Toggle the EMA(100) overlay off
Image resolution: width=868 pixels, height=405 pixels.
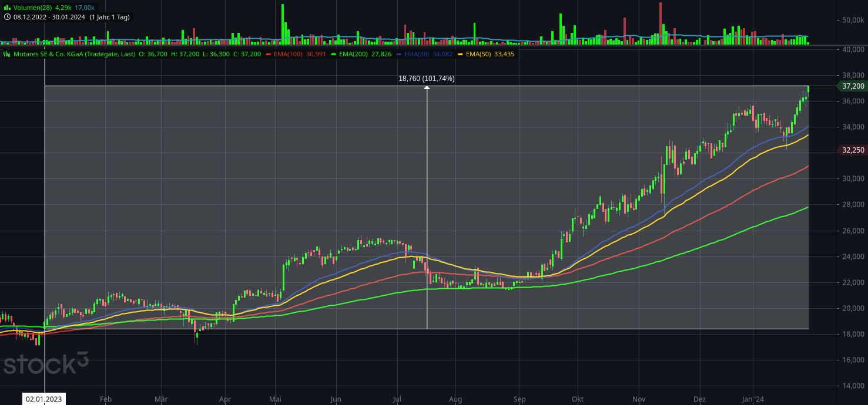[288, 53]
